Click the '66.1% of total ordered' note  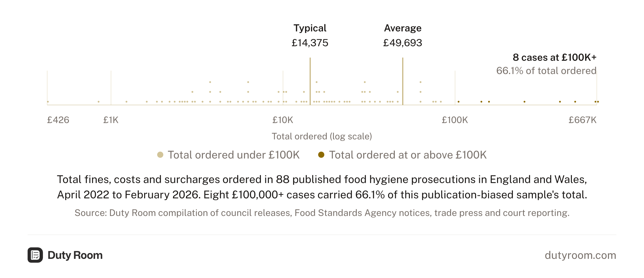(546, 71)
